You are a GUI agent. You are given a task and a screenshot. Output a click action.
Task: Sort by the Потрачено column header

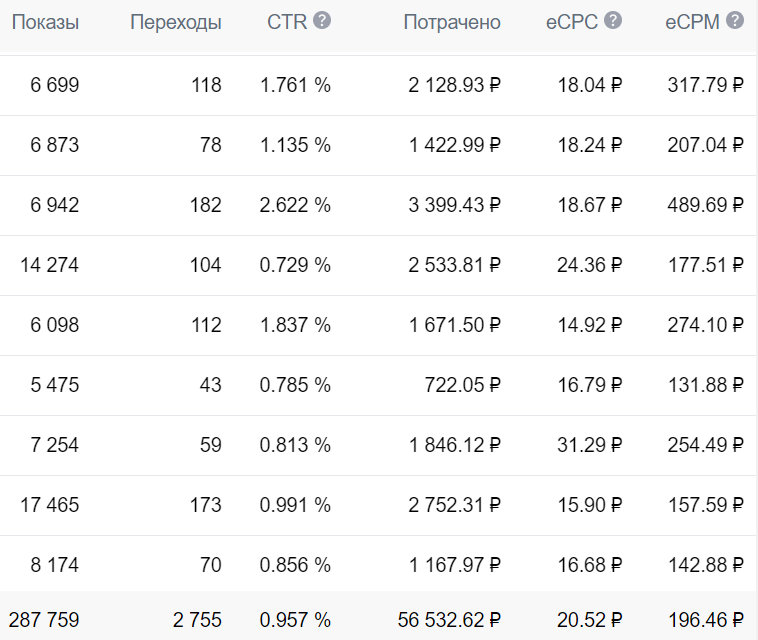pyautogui.click(x=452, y=22)
